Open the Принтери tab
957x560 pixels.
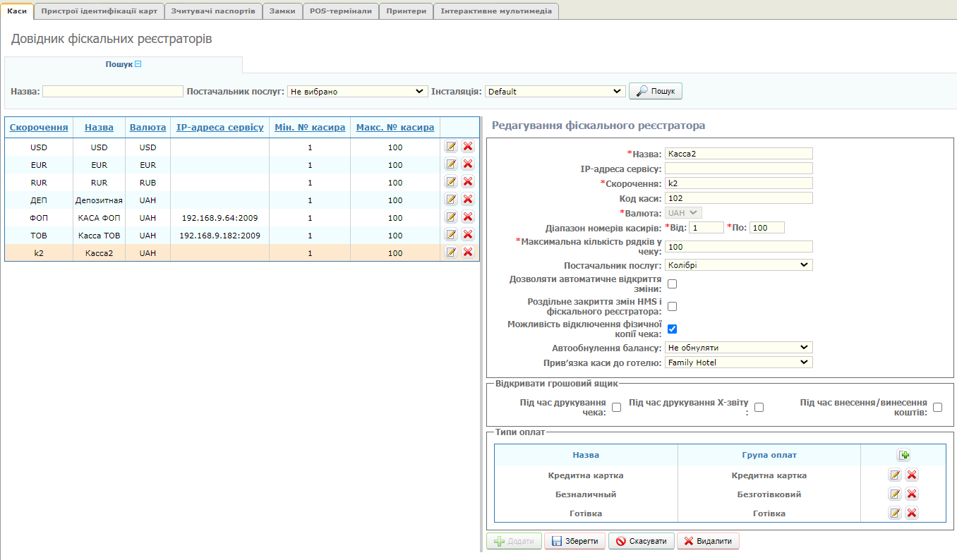click(406, 11)
